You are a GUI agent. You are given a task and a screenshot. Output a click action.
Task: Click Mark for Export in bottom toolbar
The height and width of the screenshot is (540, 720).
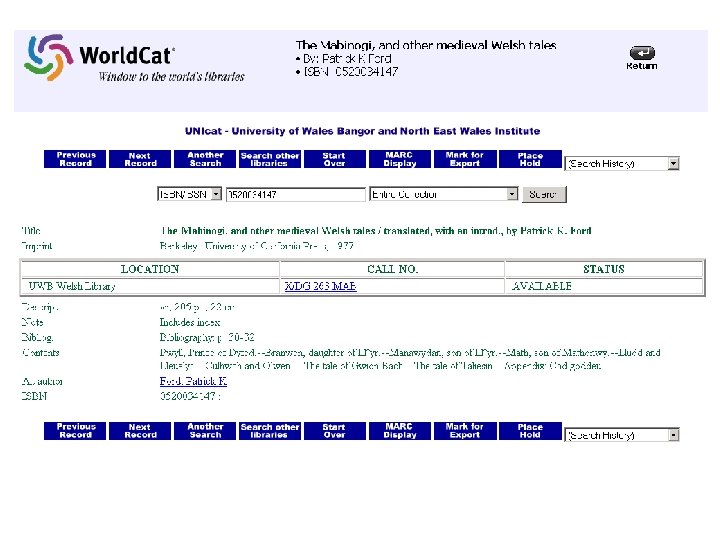[465, 431]
